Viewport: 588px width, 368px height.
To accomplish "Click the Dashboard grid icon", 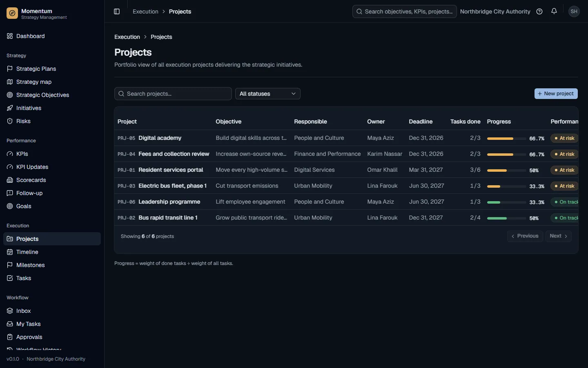I will pyautogui.click(x=10, y=36).
